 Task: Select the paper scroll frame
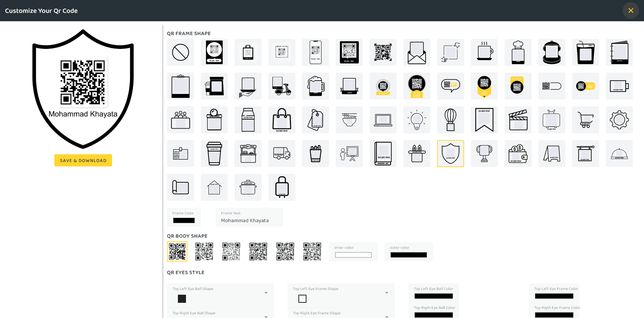coord(181,187)
